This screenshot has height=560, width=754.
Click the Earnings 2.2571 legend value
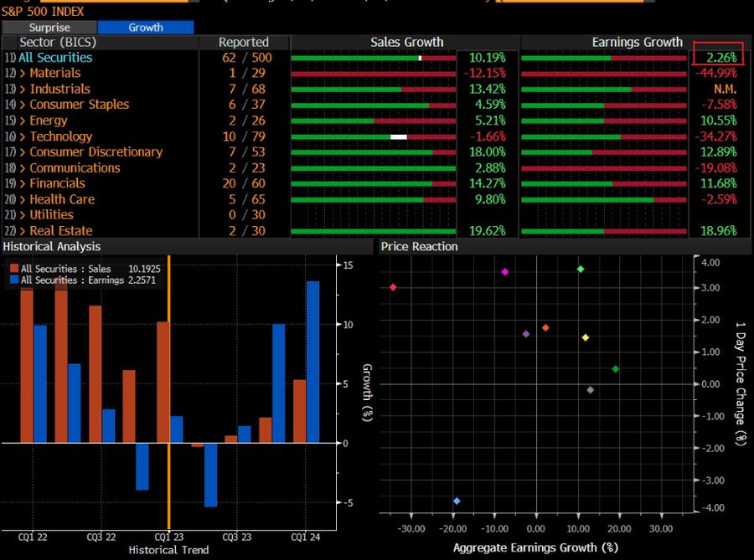[142, 280]
